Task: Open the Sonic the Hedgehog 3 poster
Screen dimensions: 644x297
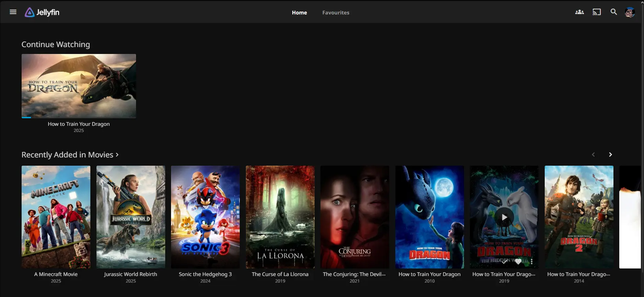Action: coord(205,217)
